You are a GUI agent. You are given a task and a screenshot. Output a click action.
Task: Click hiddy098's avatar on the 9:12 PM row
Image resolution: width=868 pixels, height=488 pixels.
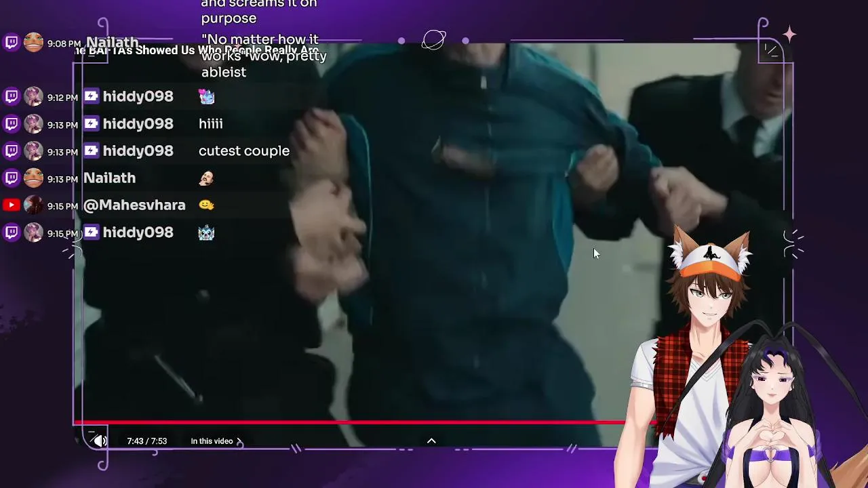coord(33,97)
